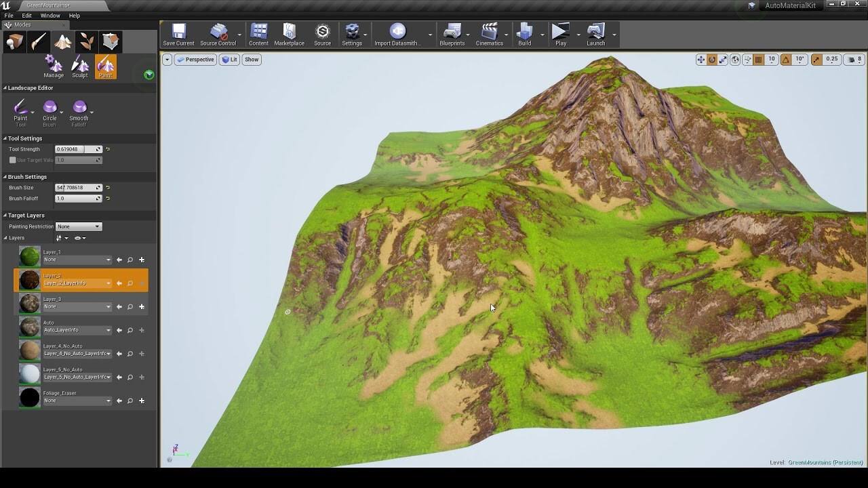Select the Manage landscape submode
This screenshot has height=488, width=868.
(53, 66)
